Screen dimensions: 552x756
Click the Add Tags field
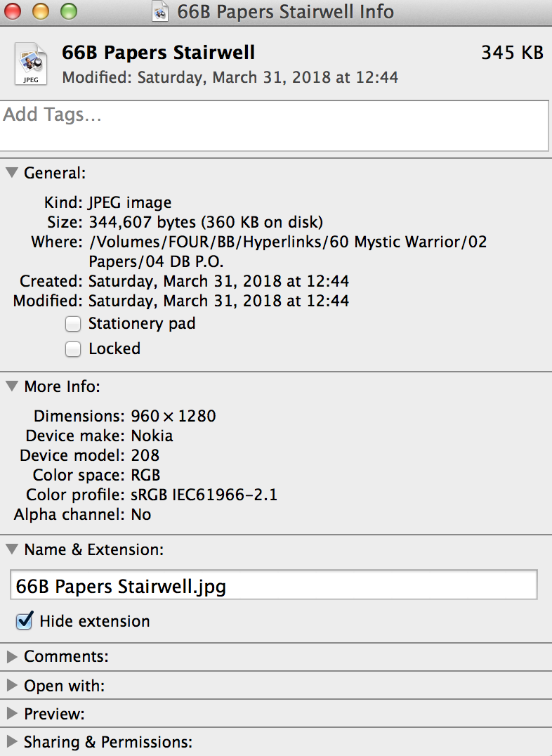tap(274, 125)
